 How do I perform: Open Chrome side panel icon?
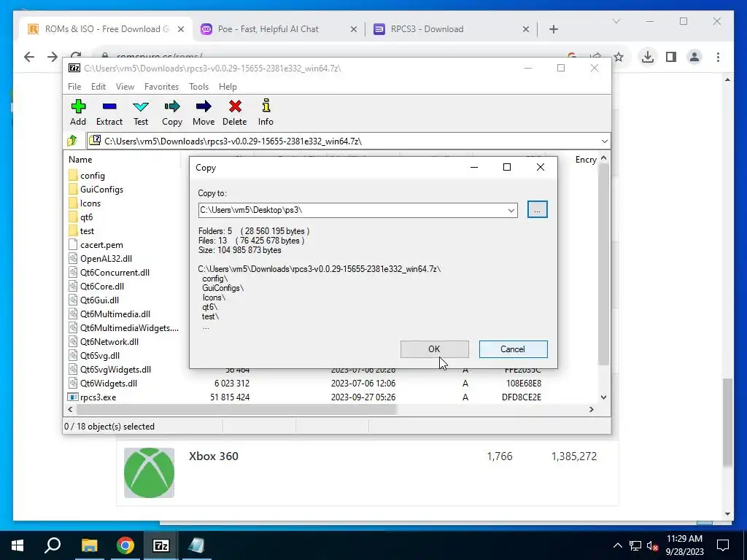[671, 57]
